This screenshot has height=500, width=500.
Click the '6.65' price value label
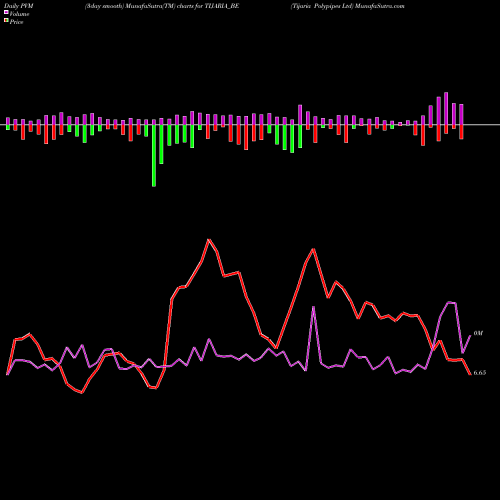click(480, 373)
